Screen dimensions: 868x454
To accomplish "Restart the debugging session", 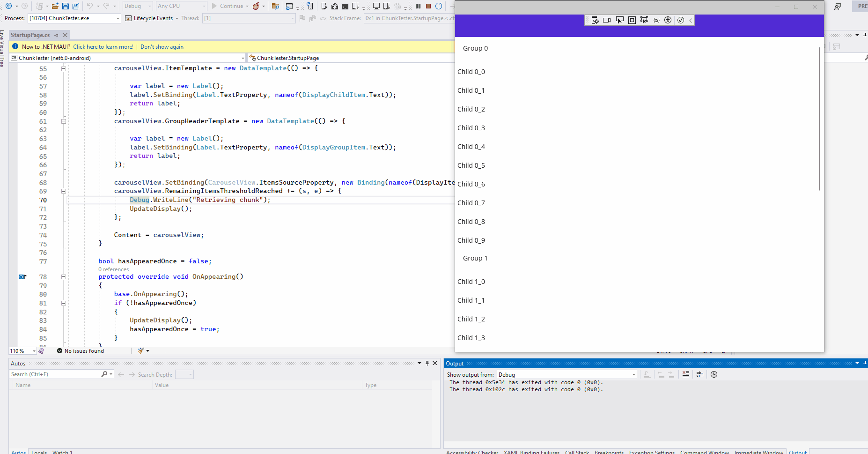I will (x=439, y=6).
